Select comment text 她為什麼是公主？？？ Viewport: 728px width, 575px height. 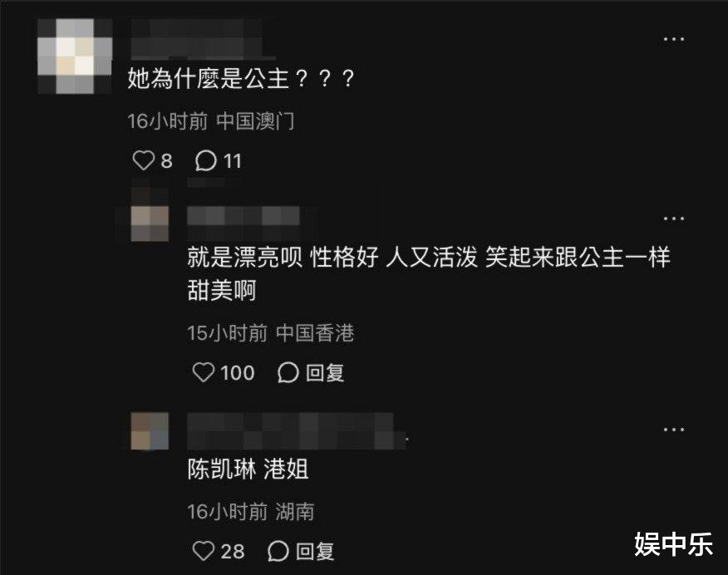coord(241,78)
